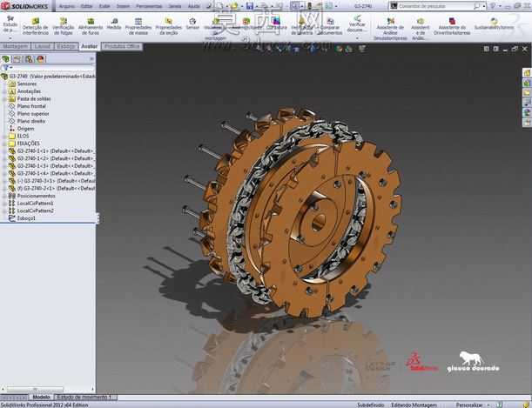Open the Janela menu
532x408 pixels.
(175, 6)
